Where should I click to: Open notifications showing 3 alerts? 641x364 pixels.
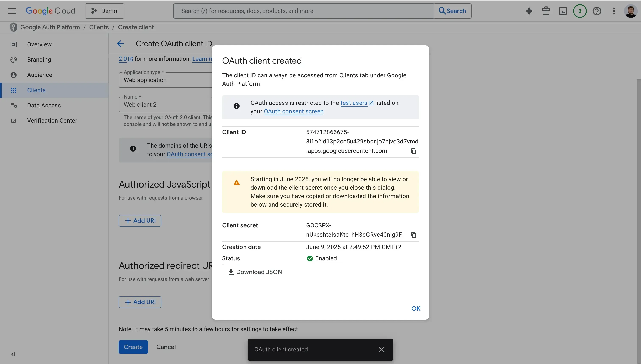[580, 11]
